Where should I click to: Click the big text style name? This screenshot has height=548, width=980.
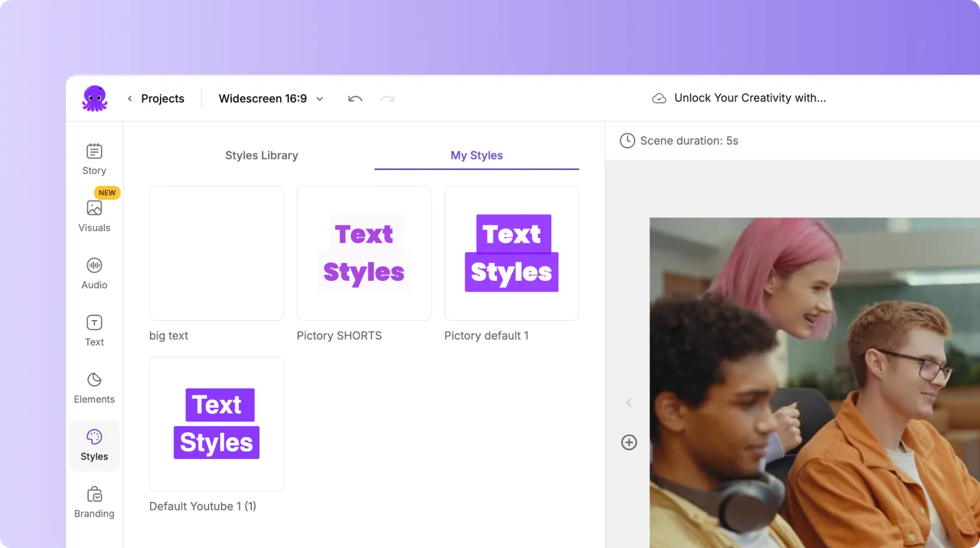(x=169, y=336)
